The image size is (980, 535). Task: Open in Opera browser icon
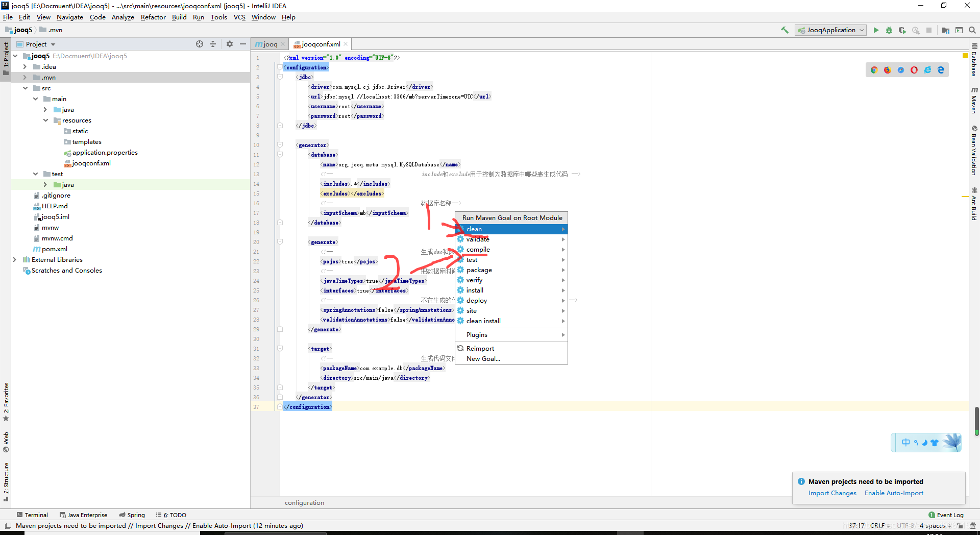pyautogui.click(x=914, y=70)
